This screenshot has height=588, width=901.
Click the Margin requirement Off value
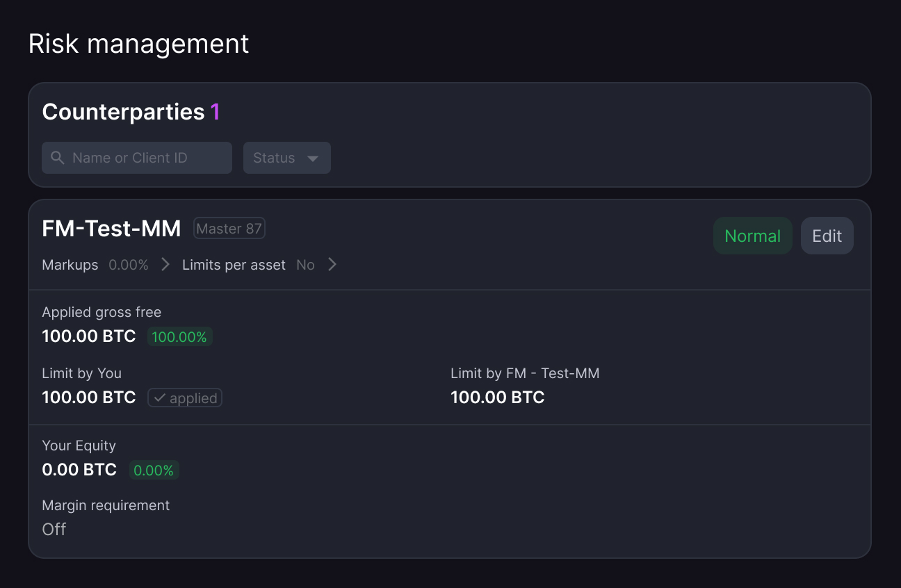pos(54,530)
